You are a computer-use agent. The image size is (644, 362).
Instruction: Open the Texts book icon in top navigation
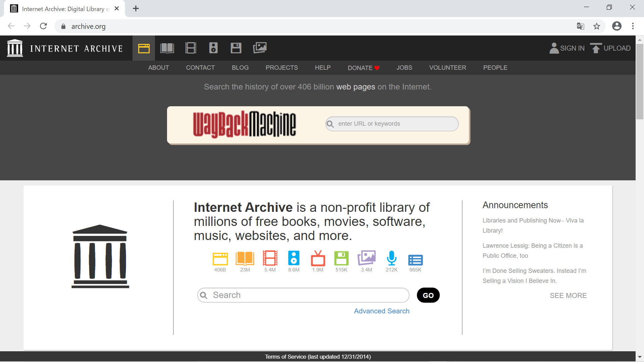pos(167,48)
